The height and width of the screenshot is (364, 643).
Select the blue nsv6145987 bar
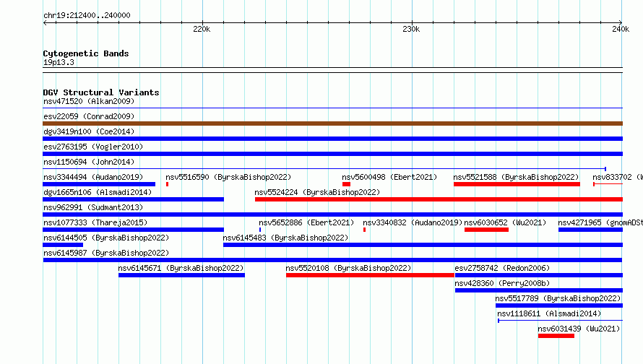[x=332, y=260]
